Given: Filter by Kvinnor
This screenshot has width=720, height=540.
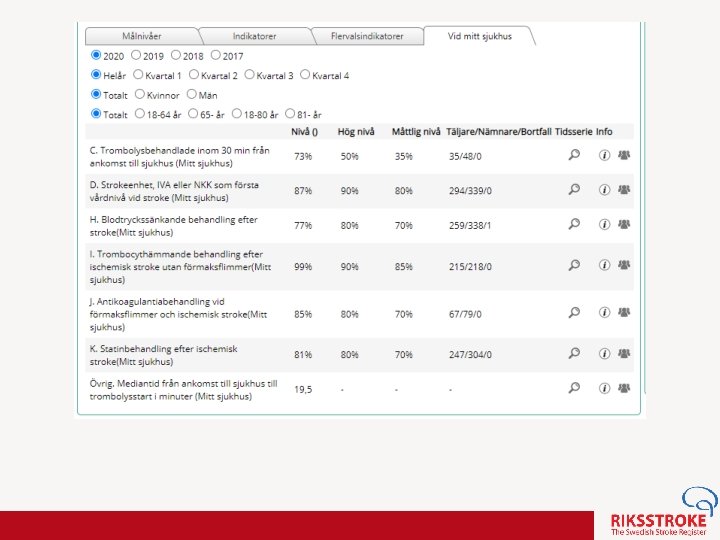Looking at the screenshot, I should (140, 94).
